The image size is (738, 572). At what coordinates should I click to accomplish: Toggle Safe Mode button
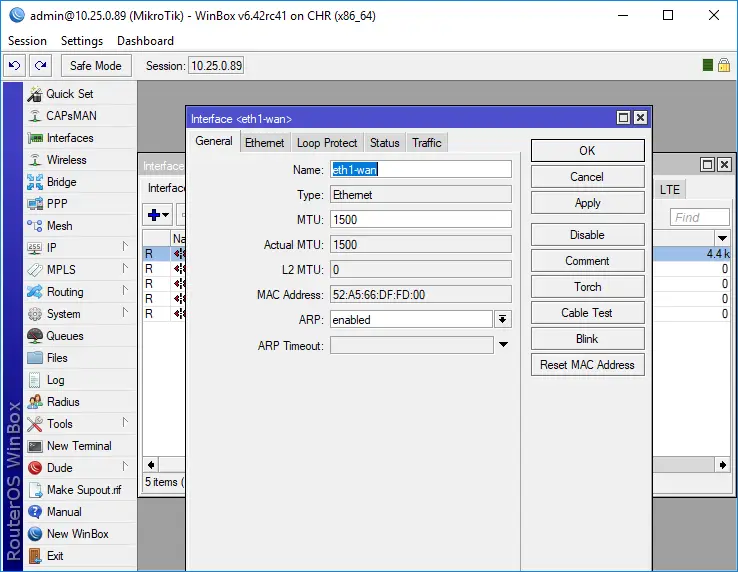point(96,65)
